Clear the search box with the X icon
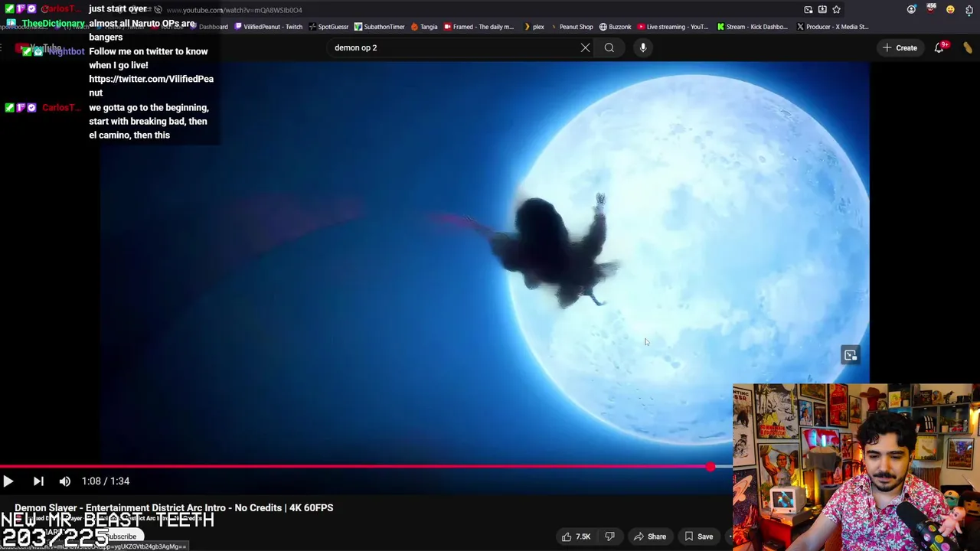This screenshot has width=980, height=551. tap(585, 47)
